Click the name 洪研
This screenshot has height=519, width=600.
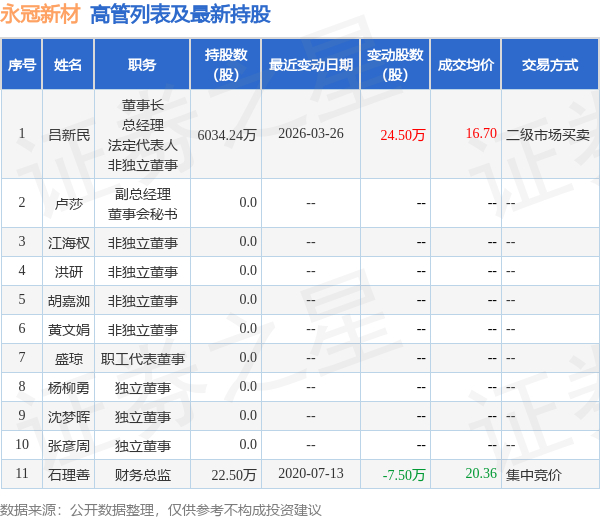pos(69,272)
